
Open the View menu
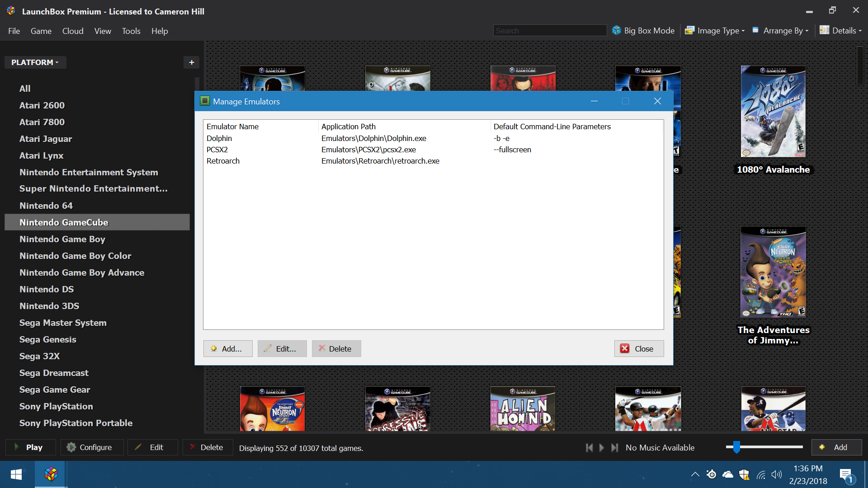[x=103, y=31]
